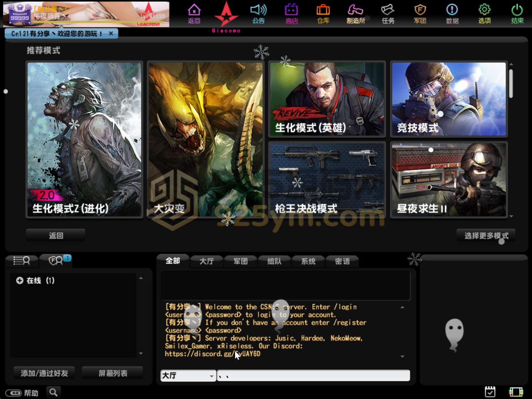Open the 大厅 chat channel dropdown
Viewport: 532px width, 399px height.
188,376
